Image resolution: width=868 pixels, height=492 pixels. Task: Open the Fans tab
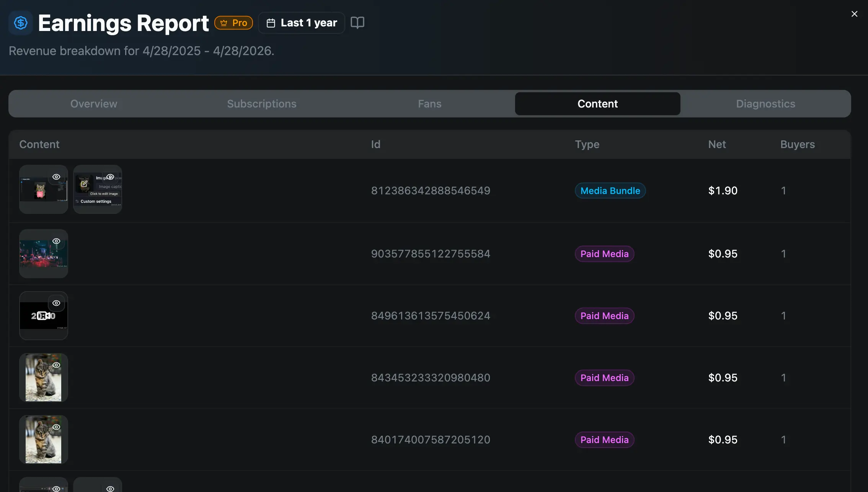(x=430, y=104)
